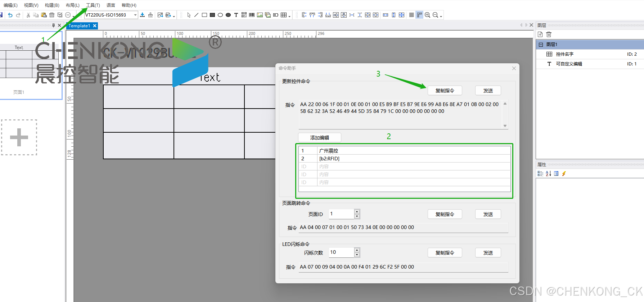Select the hollow ellipse tool

click(x=220, y=15)
